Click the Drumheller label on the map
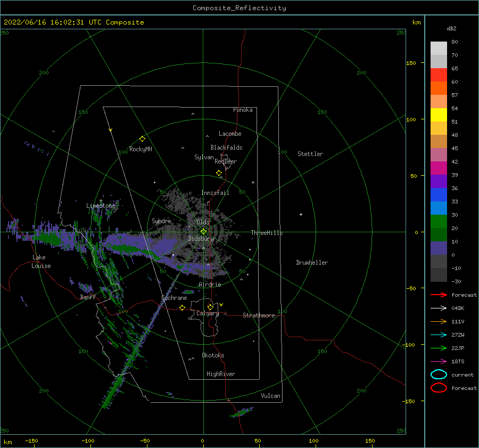 point(312,263)
